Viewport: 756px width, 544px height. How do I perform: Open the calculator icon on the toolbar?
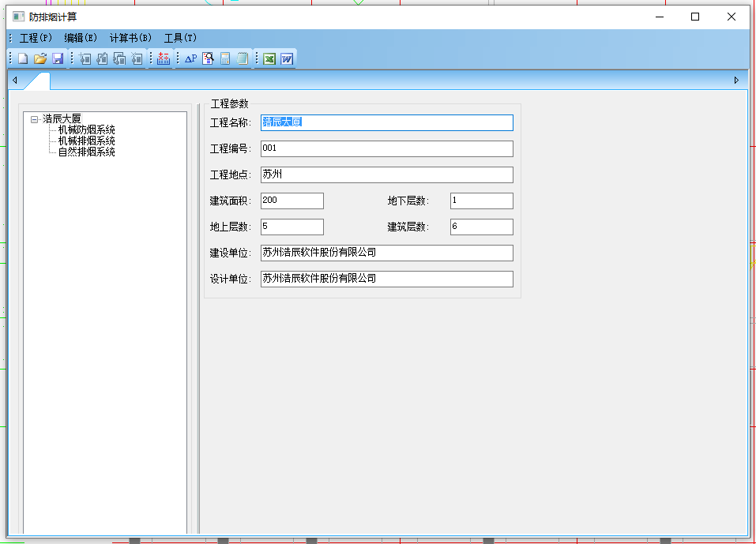[x=225, y=58]
